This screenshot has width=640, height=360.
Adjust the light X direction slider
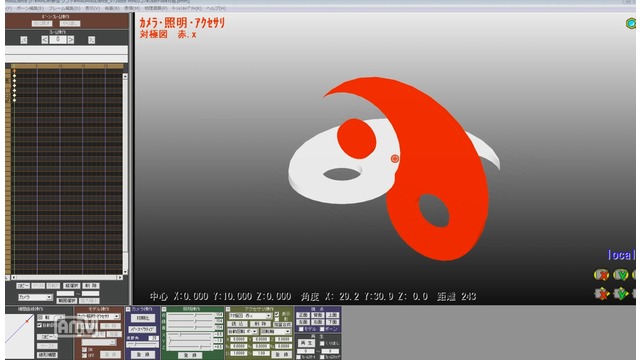tap(190, 335)
